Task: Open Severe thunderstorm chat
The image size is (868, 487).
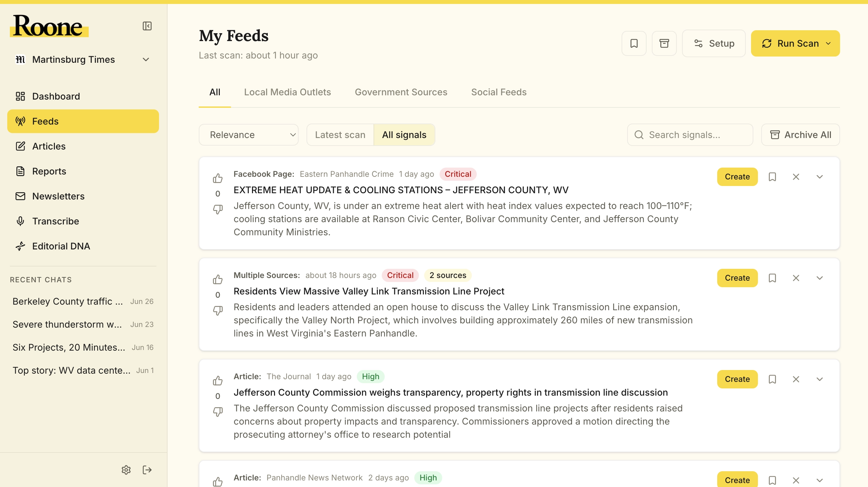Action: click(x=83, y=324)
